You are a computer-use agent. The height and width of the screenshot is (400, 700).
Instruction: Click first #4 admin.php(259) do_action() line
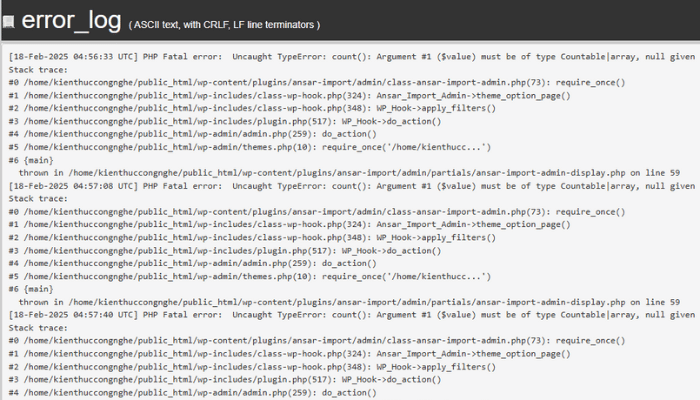coord(192,134)
